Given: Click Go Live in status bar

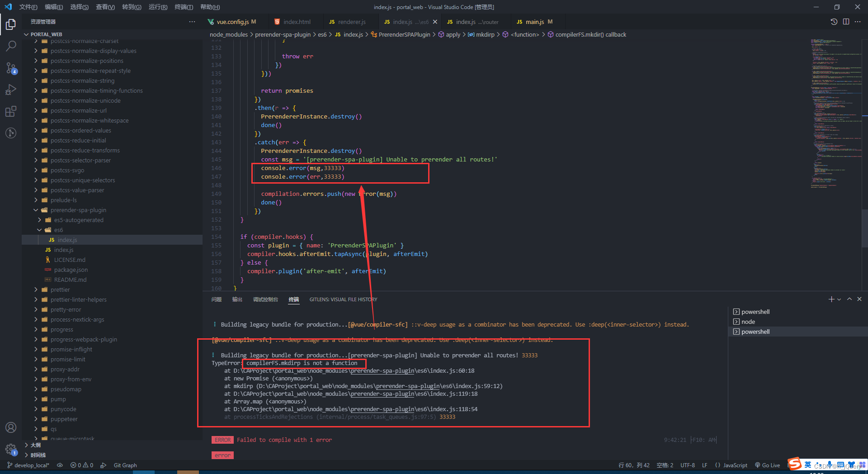Looking at the screenshot, I should (767, 465).
